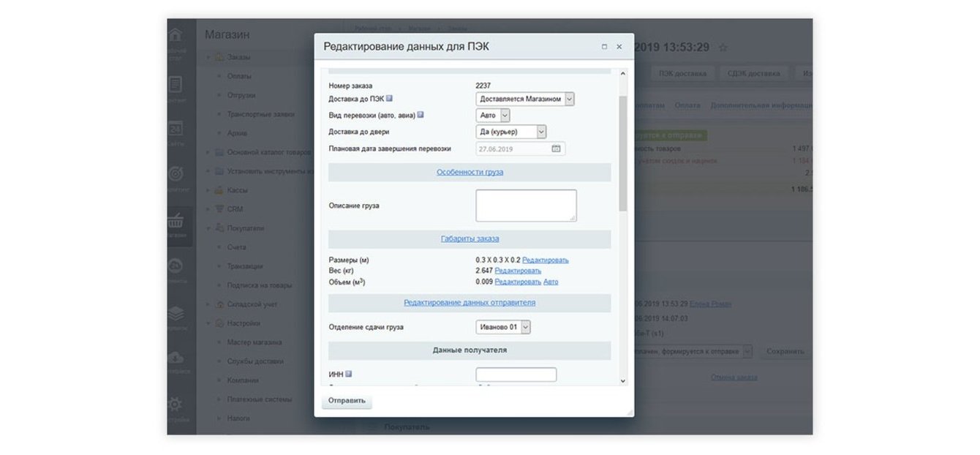Click Редактирование данных отправителя link
The image size is (980, 455).
[x=470, y=302]
